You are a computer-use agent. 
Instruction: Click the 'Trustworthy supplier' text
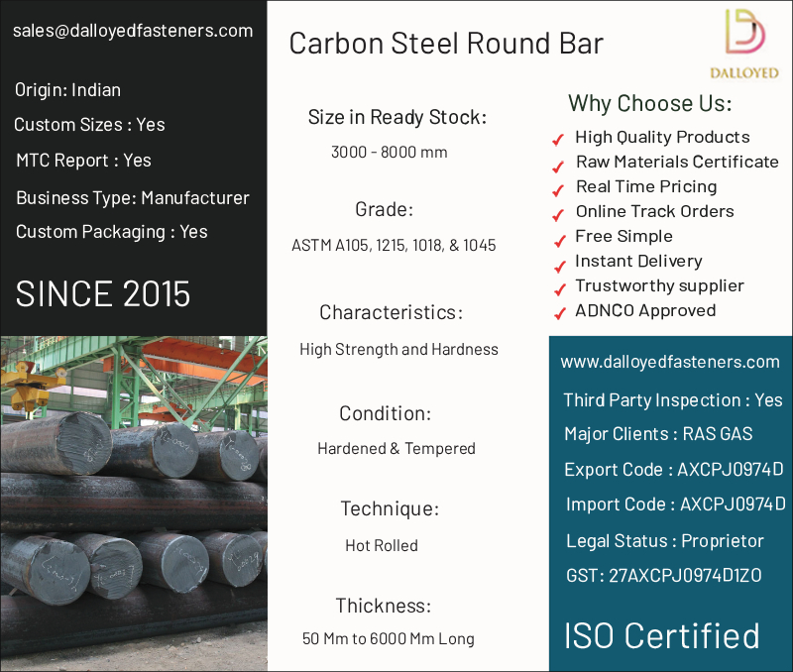pyautogui.click(x=659, y=286)
